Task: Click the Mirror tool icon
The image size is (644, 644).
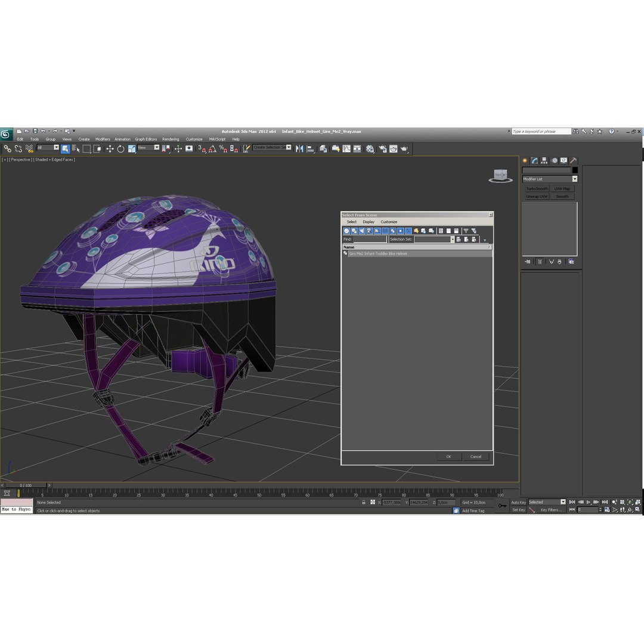Action: point(299,148)
